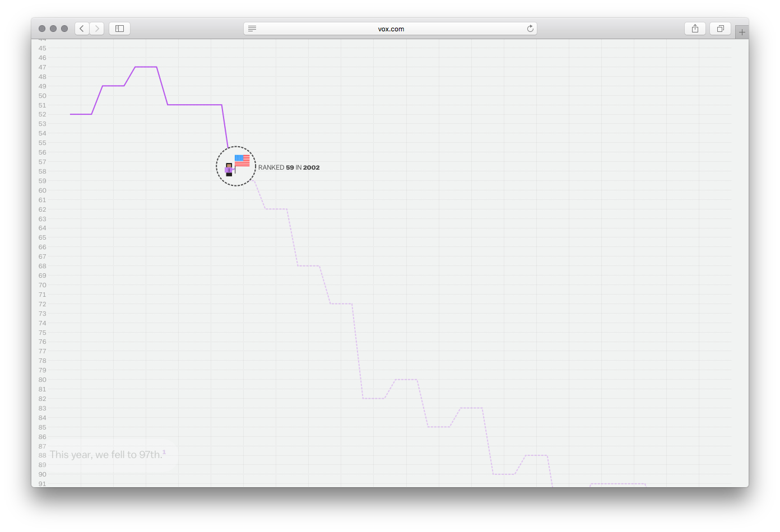Open the Safari sidebar icon

pyautogui.click(x=119, y=28)
